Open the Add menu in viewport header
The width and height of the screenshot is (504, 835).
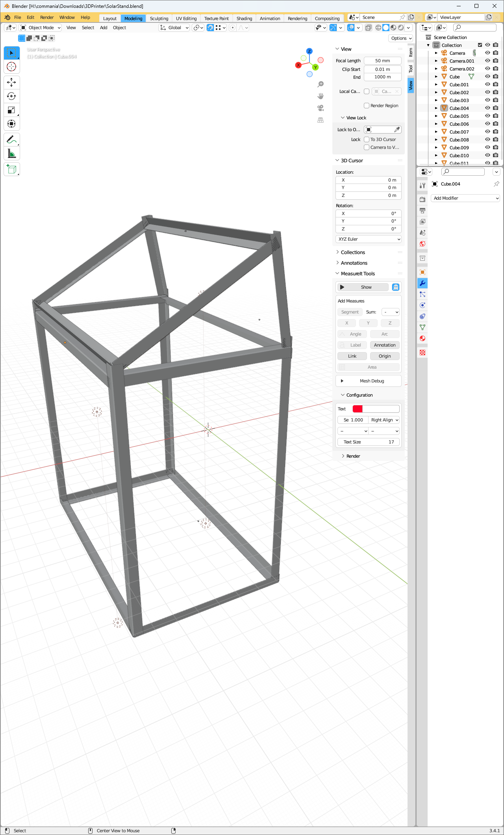[x=104, y=28]
